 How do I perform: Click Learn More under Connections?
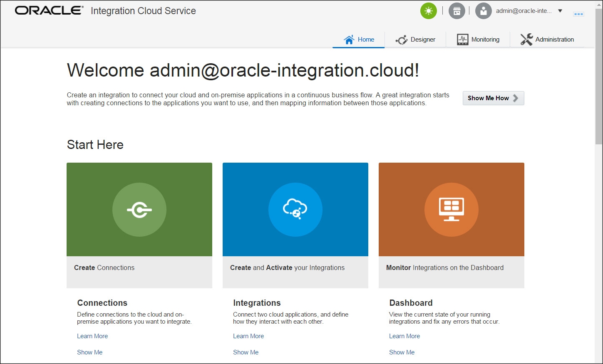92,336
